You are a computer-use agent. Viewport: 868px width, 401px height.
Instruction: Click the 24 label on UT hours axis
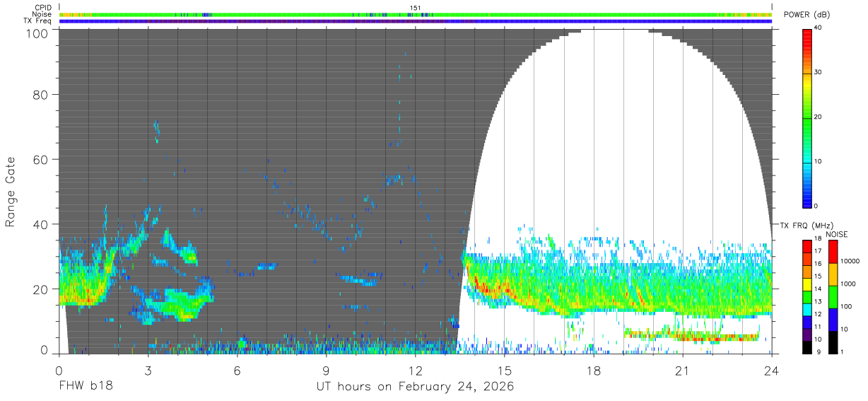coord(771,370)
